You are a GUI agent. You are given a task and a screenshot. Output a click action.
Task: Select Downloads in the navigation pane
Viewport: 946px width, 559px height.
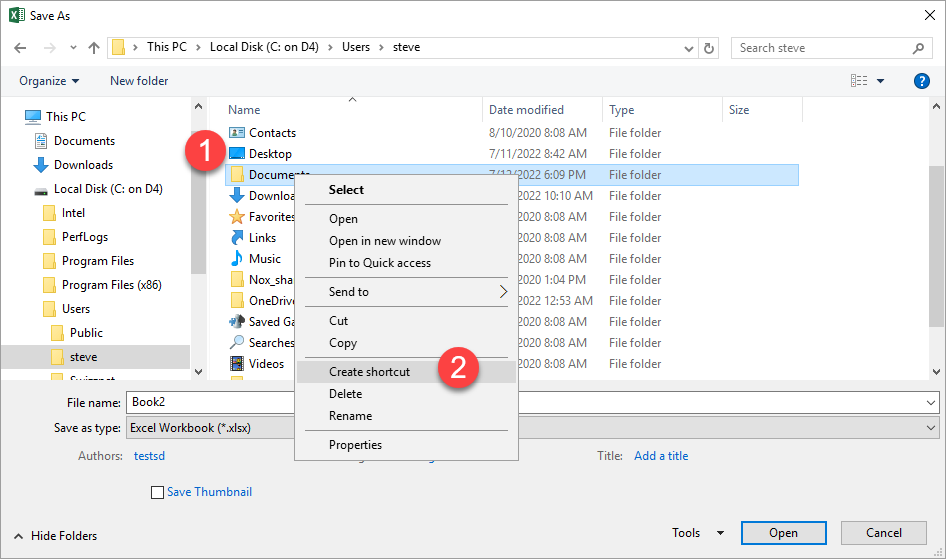(83, 165)
